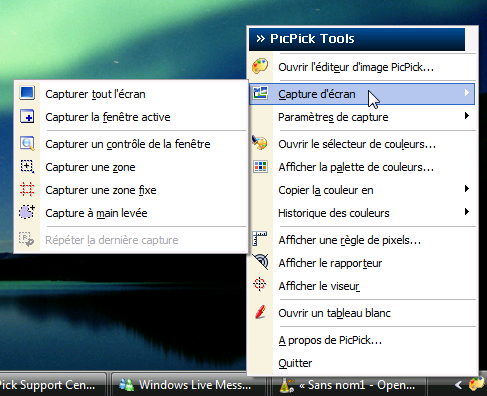This screenshot has width=487, height=396.
Task: Click the full screen capture icon
Action: tap(27, 93)
